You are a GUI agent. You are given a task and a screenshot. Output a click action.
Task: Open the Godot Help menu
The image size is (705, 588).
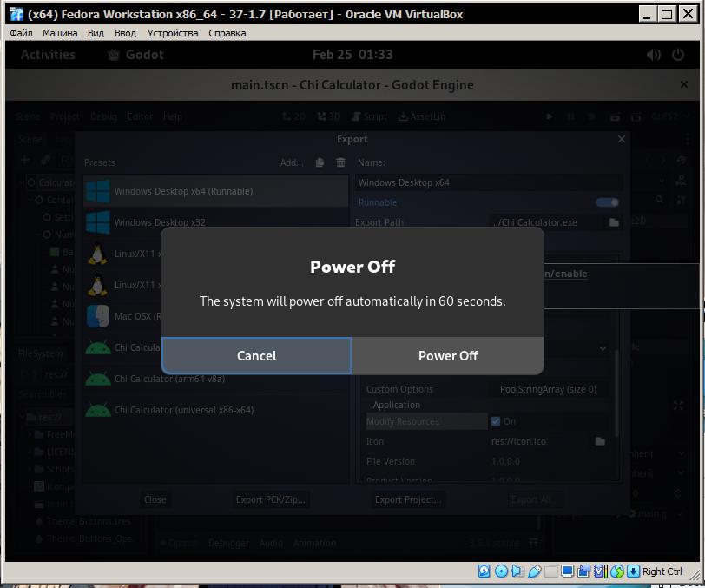pos(173,116)
